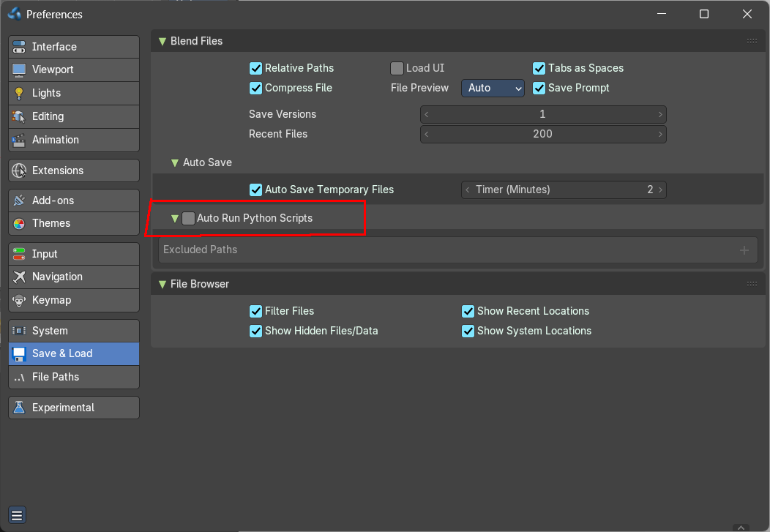770x532 pixels.
Task: Open the Lights preferences section
Action: tap(74, 93)
